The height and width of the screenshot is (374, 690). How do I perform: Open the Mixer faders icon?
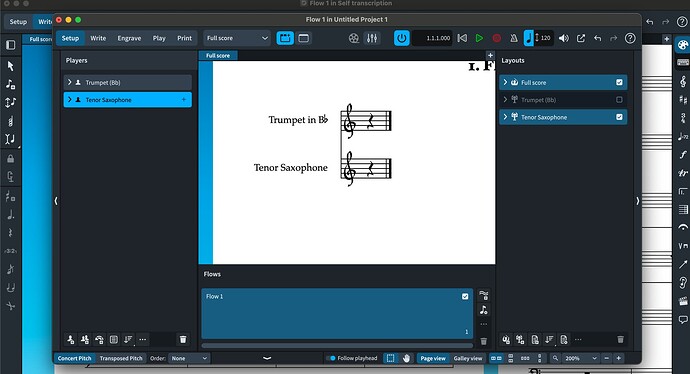click(372, 38)
